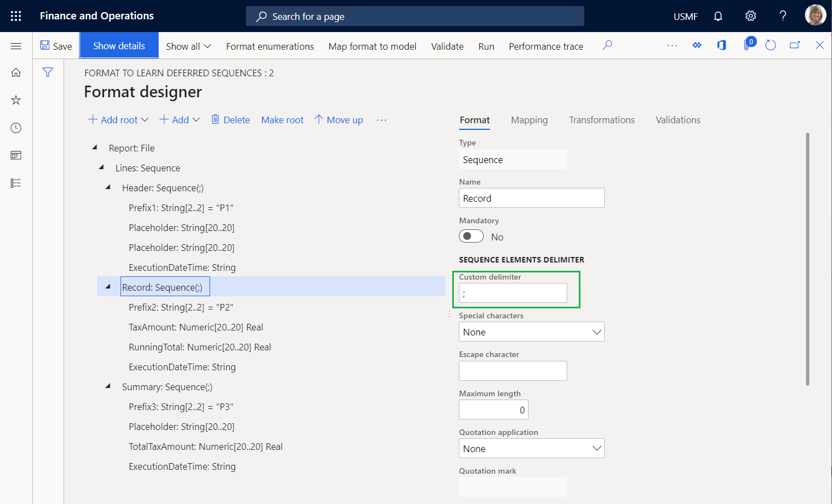Viewport: 832px width, 504px height.
Task: Open the Quotation application dropdown
Action: click(531, 448)
